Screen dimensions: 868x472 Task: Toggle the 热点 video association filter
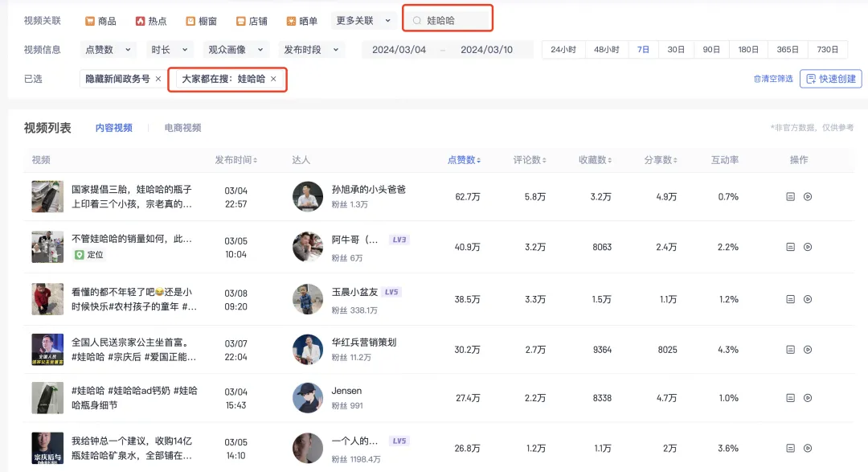pos(151,21)
